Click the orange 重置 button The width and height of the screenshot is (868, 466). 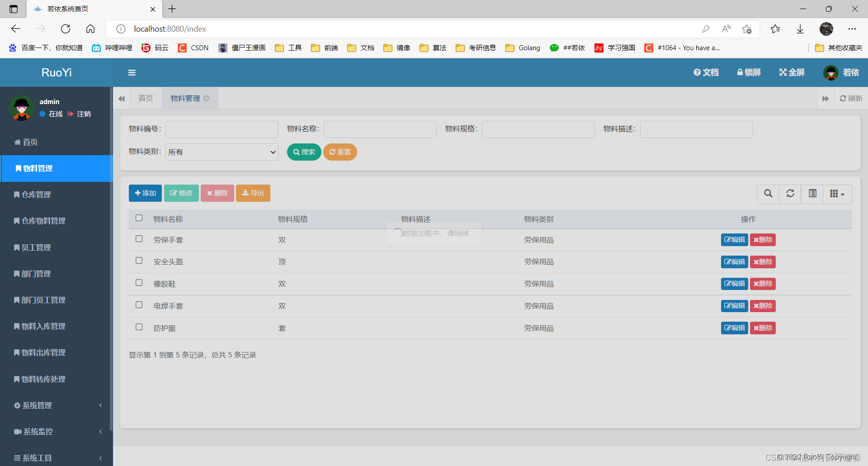pos(340,152)
